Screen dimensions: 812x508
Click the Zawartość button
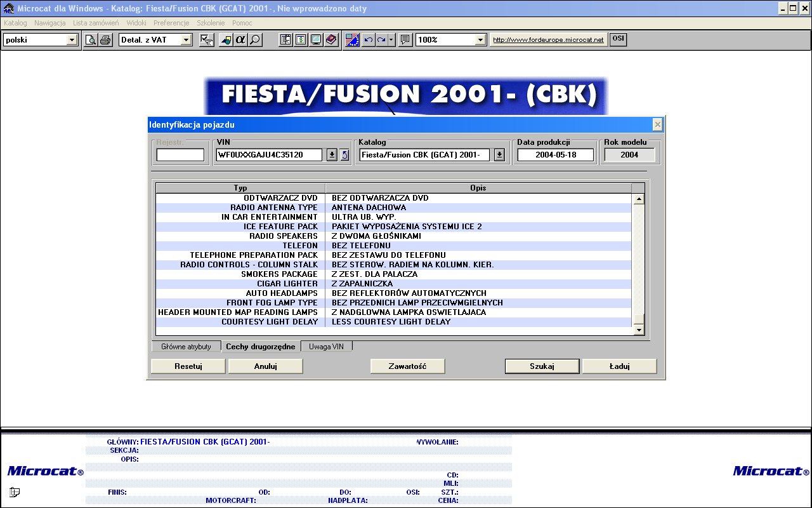(407, 366)
